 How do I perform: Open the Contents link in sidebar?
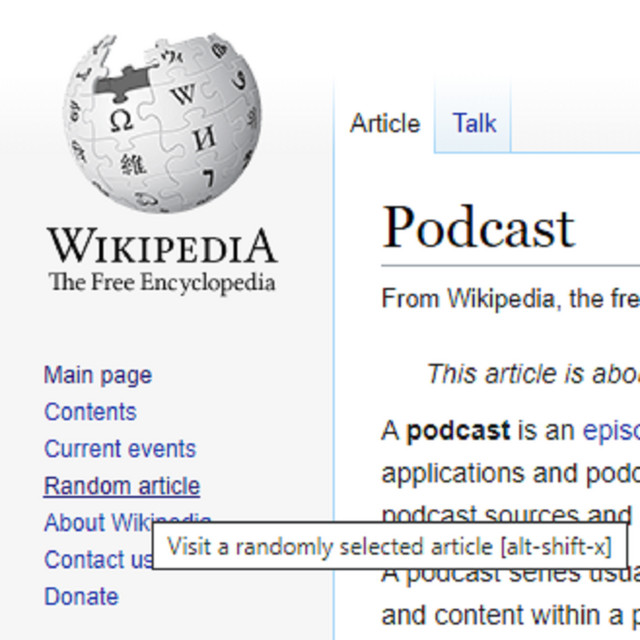(x=90, y=411)
